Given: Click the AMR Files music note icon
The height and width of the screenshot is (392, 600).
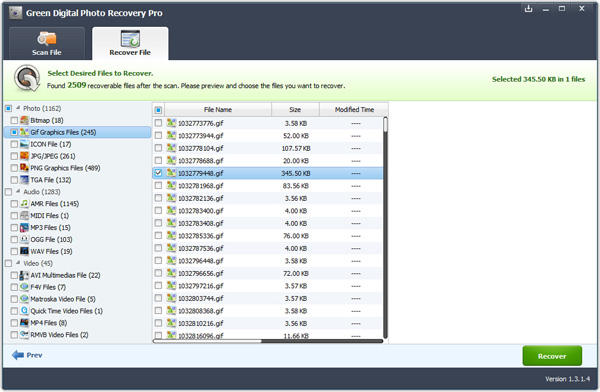Looking at the screenshot, I should point(24,203).
